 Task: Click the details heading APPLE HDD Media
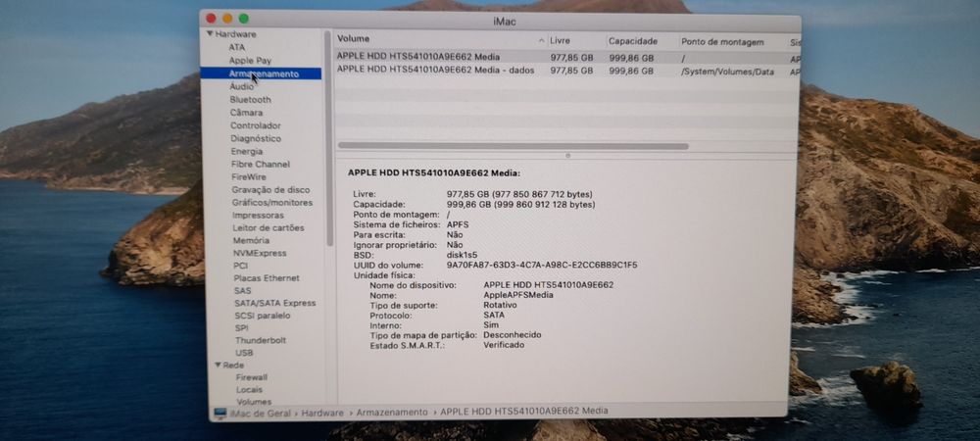(434, 173)
